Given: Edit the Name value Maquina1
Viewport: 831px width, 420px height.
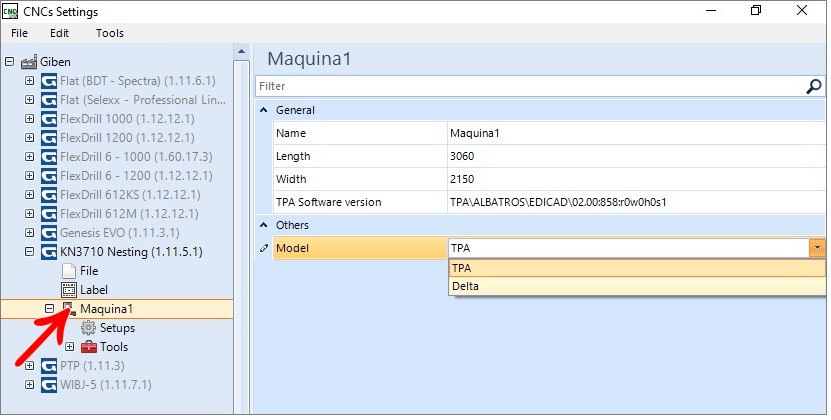Looking at the screenshot, I should pyautogui.click(x=636, y=133).
